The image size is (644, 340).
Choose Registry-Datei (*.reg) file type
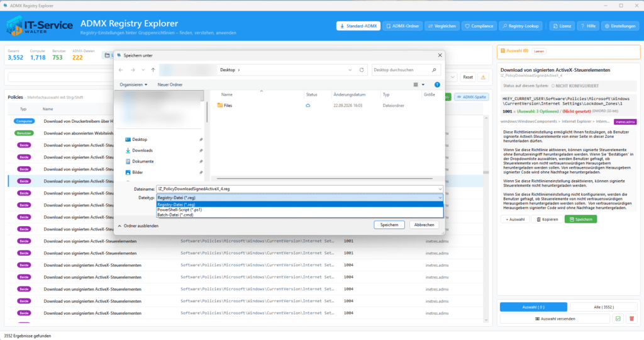point(300,205)
